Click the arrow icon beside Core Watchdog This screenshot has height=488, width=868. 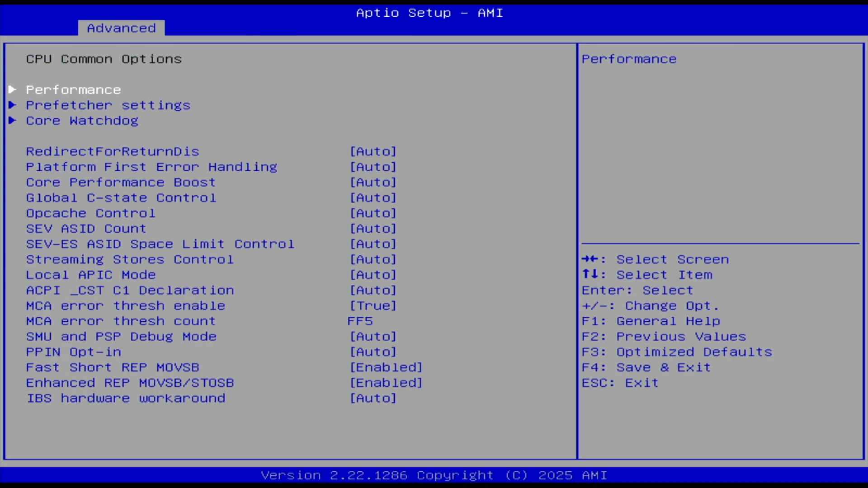tap(12, 121)
